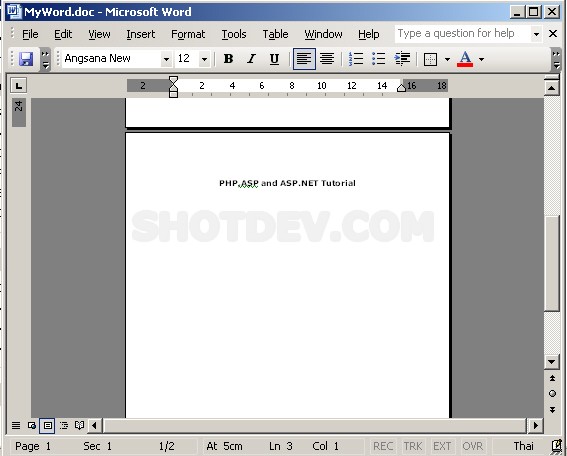Open the File menu
567x456 pixels.
(30, 34)
